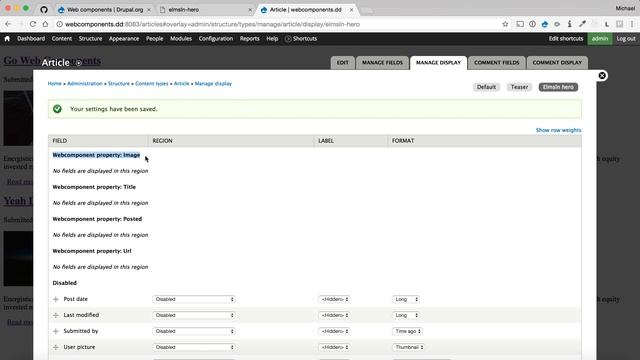
Task: Open the User picture region dropdown
Action: pos(194,347)
